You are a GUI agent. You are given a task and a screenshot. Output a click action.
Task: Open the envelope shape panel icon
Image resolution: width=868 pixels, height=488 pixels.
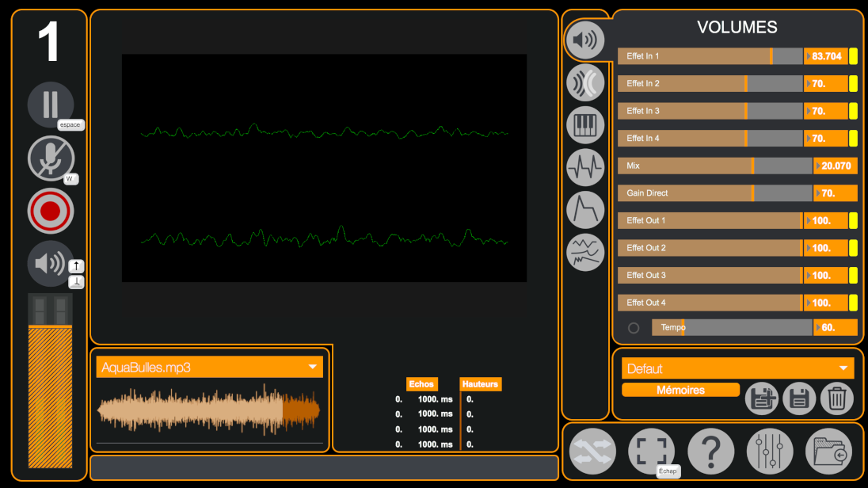(585, 209)
